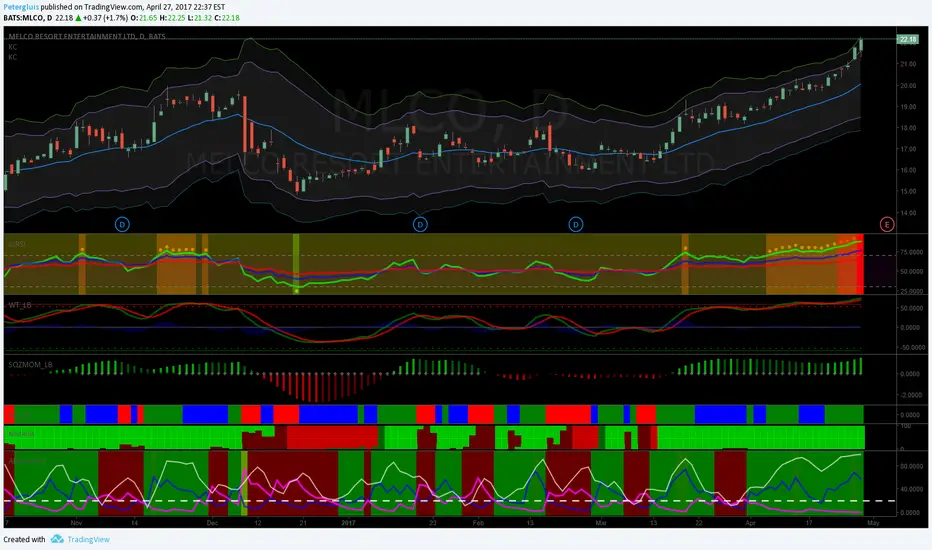
Task: Click the TradingView cloud logo icon
Action: 57,539
